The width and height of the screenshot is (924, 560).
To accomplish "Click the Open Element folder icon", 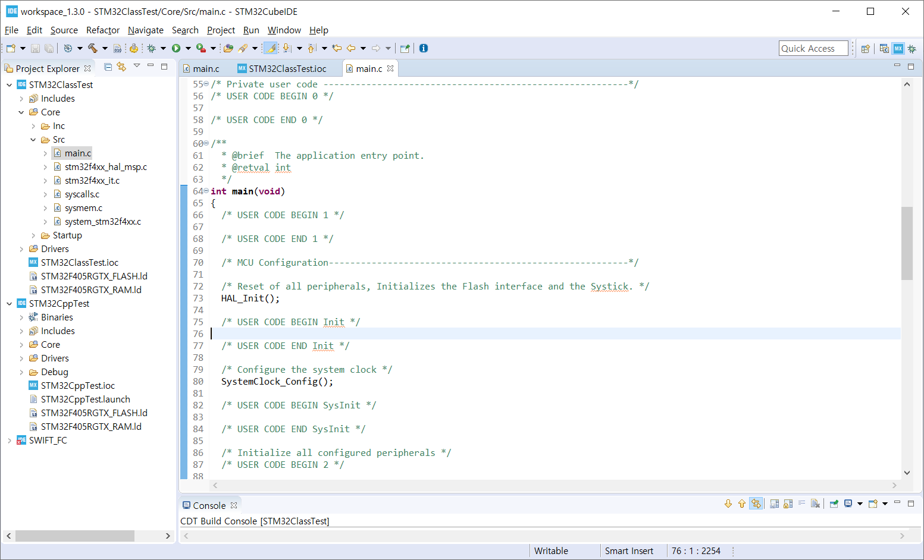I will pyautogui.click(x=228, y=48).
